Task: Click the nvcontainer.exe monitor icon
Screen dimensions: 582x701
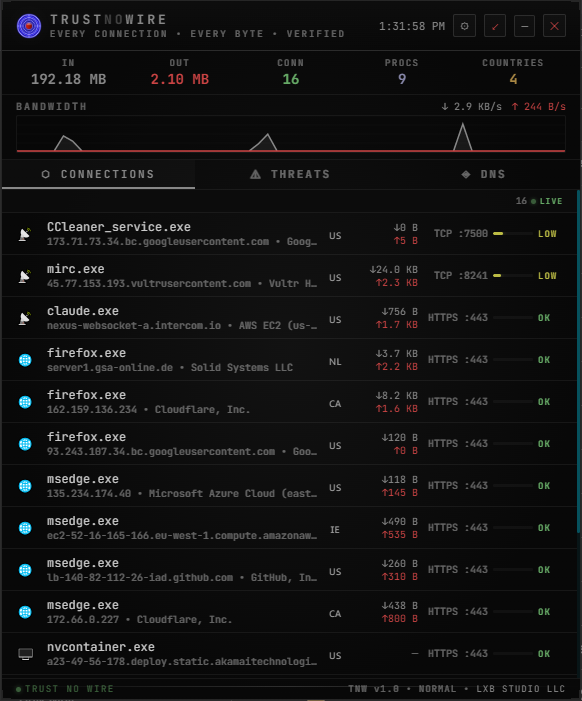Action: (25, 654)
